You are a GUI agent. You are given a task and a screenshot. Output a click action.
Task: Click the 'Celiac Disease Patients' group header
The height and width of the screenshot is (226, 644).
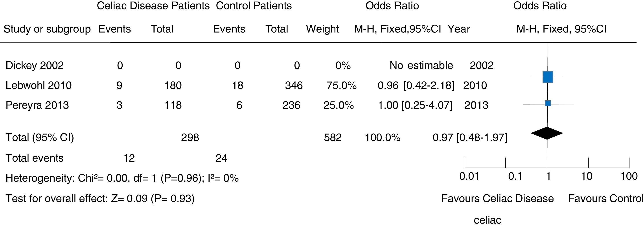pos(153,6)
